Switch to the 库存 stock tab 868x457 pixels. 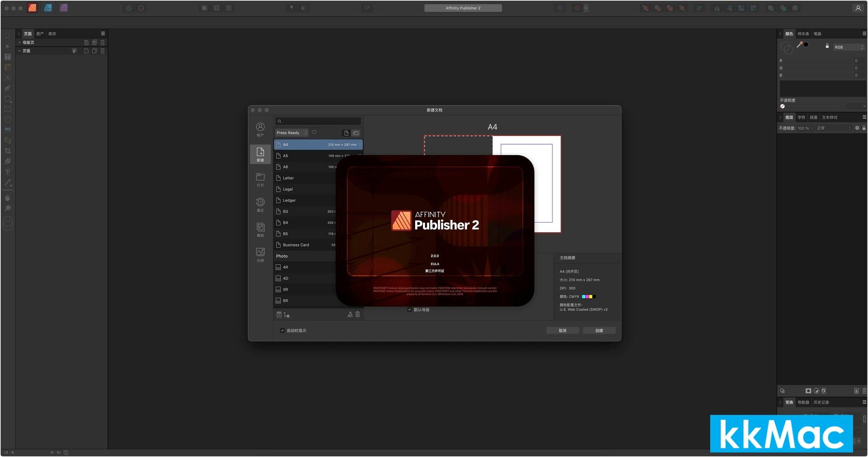pyautogui.click(x=52, y=34)
